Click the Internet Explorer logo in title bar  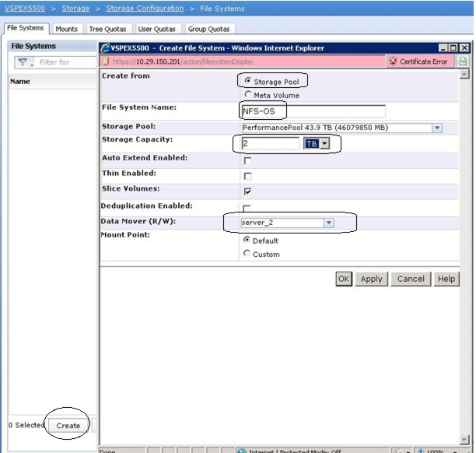[x=105, y=48]
